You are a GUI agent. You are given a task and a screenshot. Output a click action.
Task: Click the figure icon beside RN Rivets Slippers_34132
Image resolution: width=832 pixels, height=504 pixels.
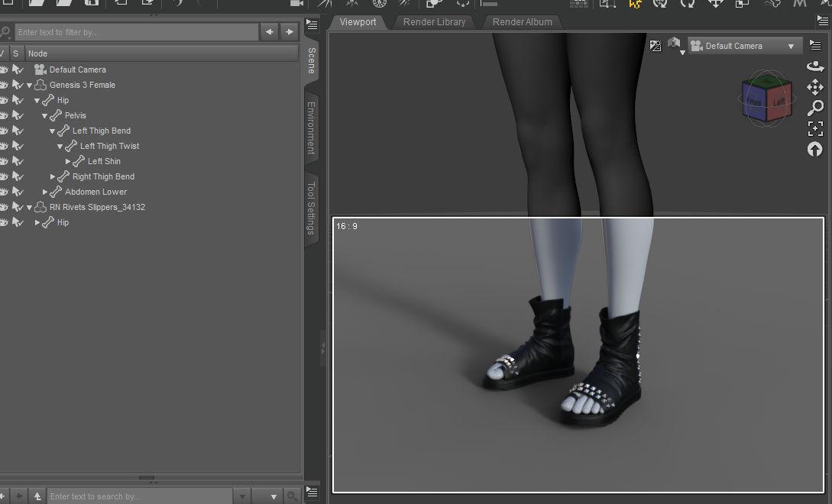click(40, 207)
